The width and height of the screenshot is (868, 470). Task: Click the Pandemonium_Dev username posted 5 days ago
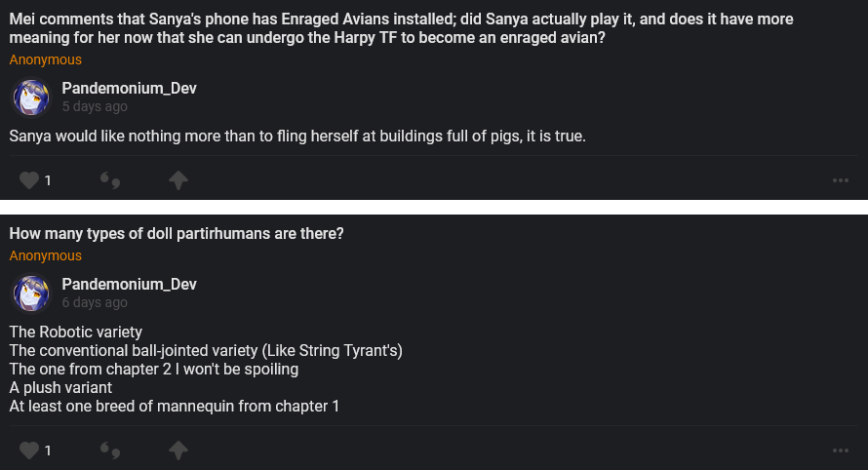click(x=129, y=89)
